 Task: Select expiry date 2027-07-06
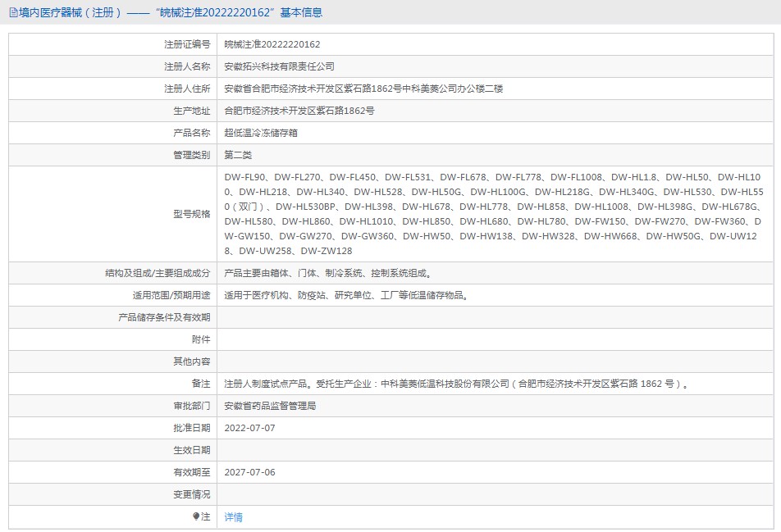tap(249, 472)
